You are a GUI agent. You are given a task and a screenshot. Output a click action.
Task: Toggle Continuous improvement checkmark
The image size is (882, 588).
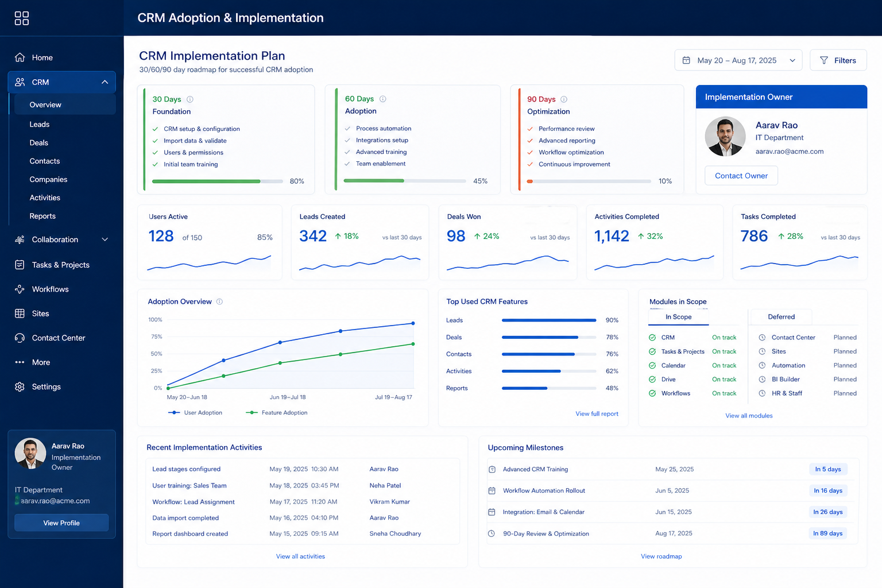coord(530,164)
